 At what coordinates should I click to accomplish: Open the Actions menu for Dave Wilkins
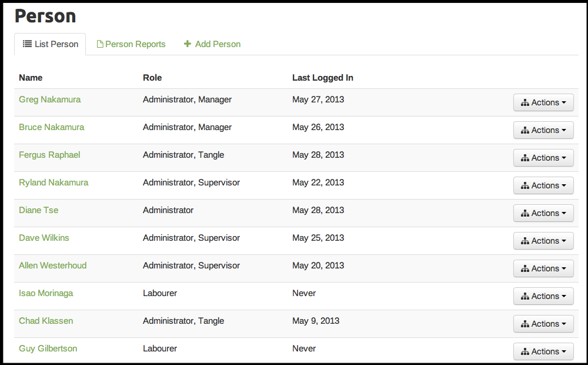point(543,241)
